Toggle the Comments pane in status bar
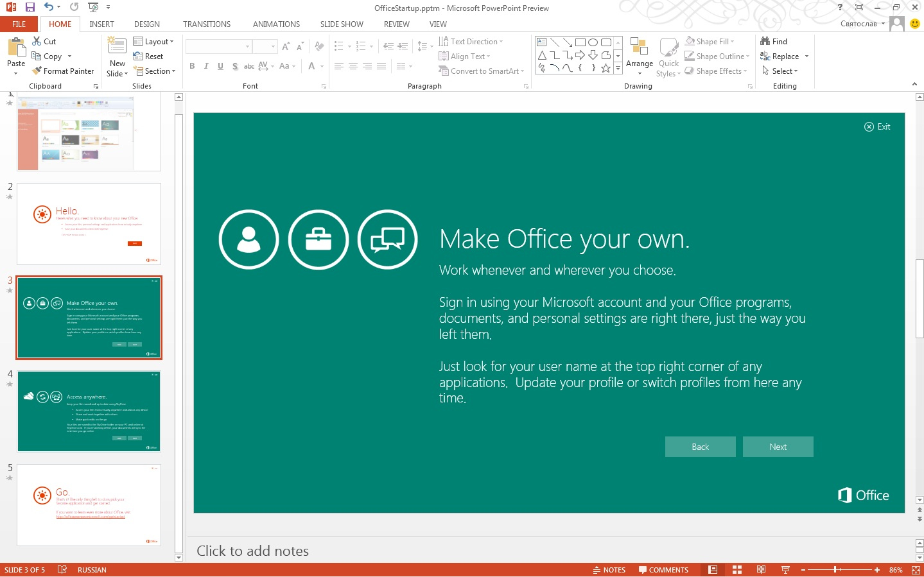This screenshot has height=577, width=924. click(663, 570)
